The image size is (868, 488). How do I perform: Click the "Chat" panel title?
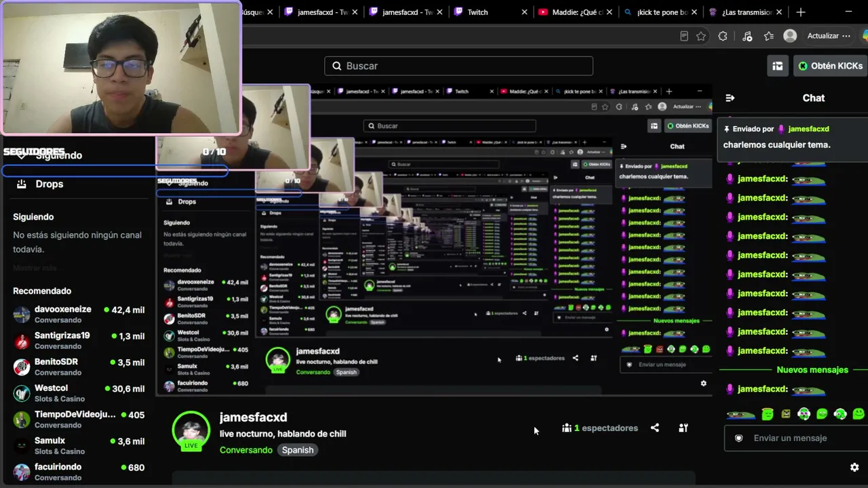814,98
